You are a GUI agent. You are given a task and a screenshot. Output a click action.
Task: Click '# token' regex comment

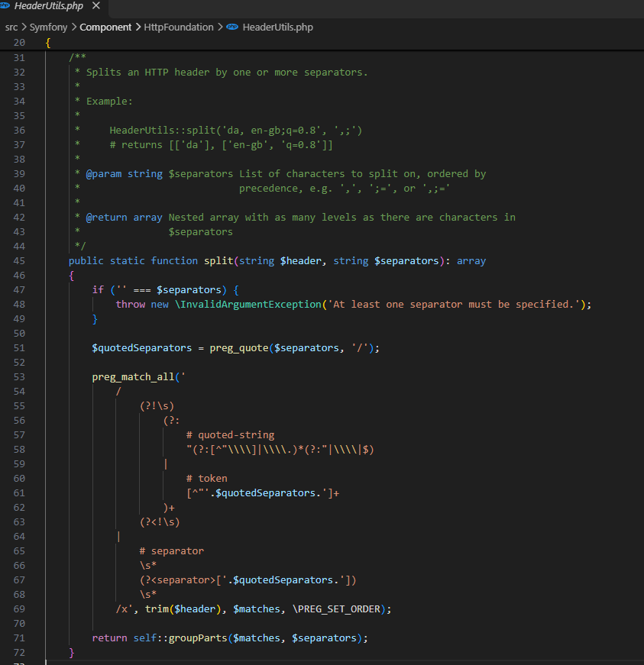click(206, 479)
